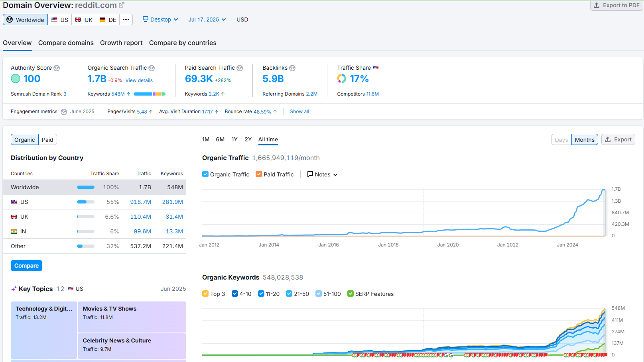Image resolution: width=644 pixels, height=362 pixels.
Task: Open more countries ellipsis menu
Action: (x=126, y=20)
